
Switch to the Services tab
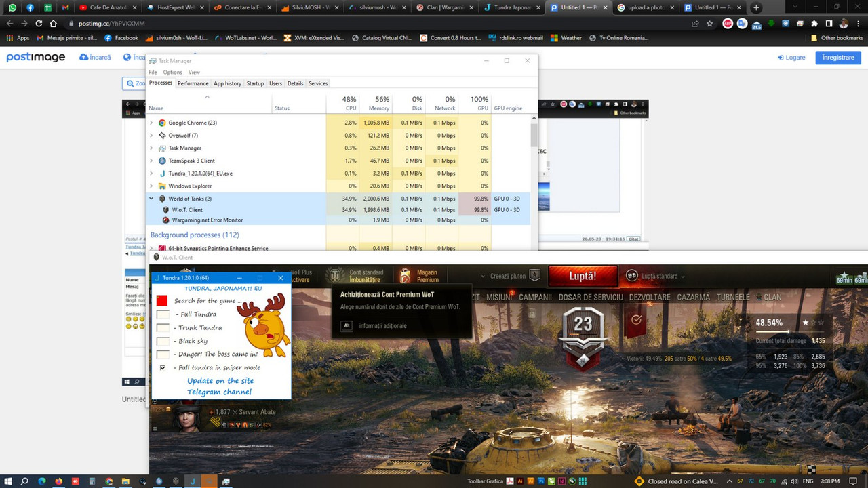pyautogui.click(x=318, y=83)
